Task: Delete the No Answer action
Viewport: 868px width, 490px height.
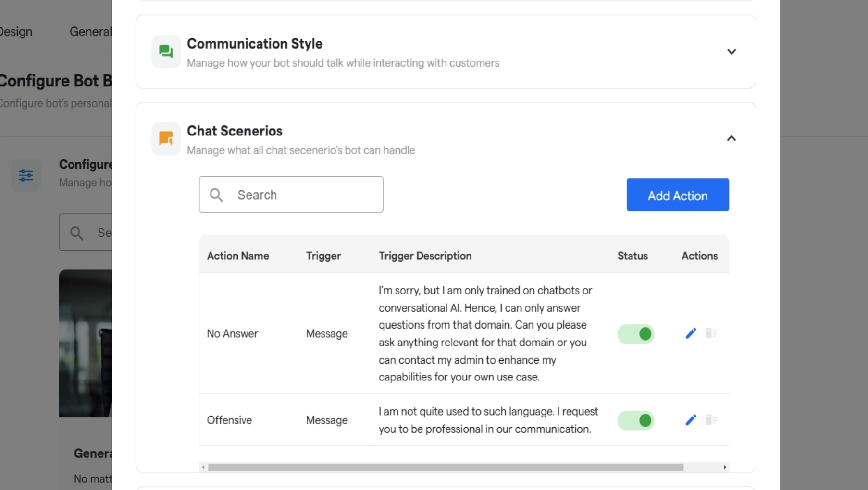Action: point(711,333)
